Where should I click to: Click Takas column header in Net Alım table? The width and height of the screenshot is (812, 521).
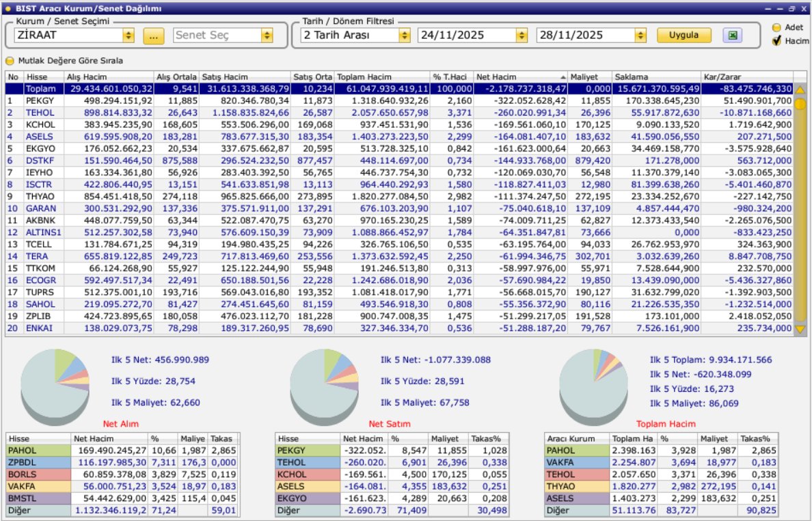coord(224,439)
